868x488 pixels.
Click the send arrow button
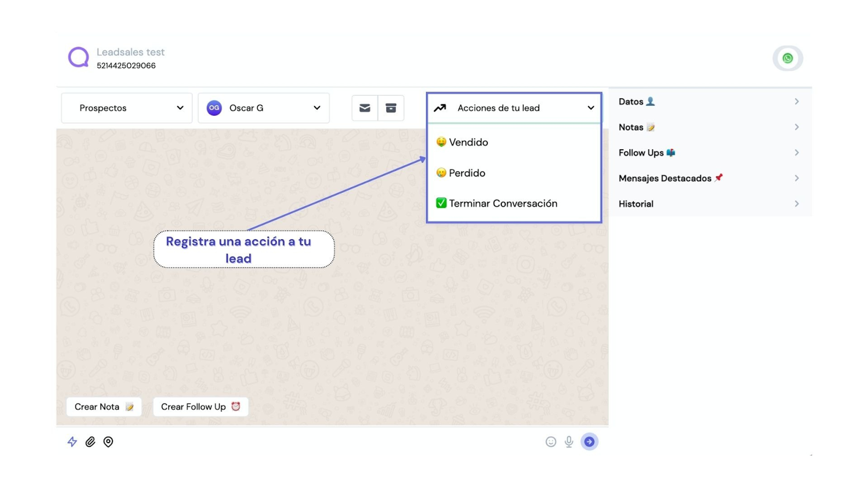pyautogui.click(x=589, y=441)
